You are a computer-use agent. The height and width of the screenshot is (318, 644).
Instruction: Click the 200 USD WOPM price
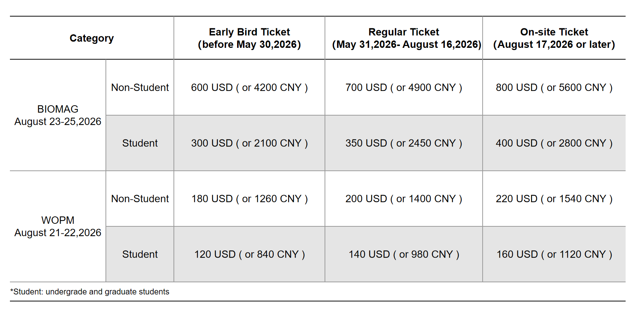(404, 199)
